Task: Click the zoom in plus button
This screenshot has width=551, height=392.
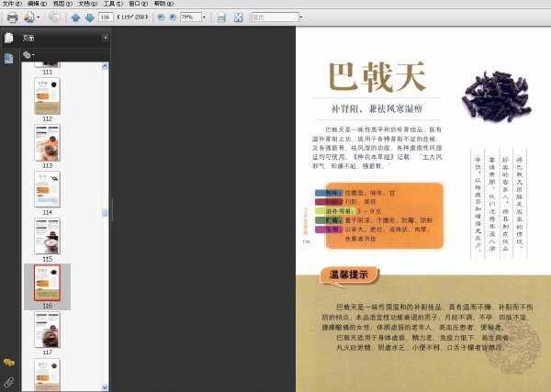Action: click(x=173, y=17)
